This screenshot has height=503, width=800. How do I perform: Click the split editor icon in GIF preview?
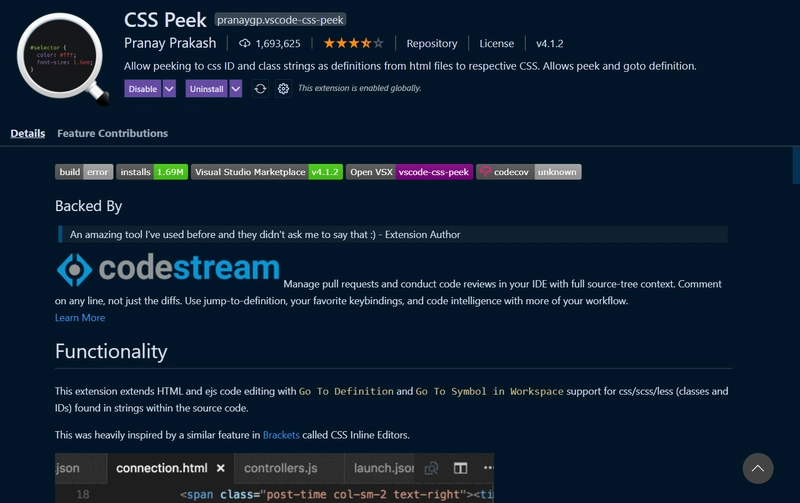[x=460, y=468]
